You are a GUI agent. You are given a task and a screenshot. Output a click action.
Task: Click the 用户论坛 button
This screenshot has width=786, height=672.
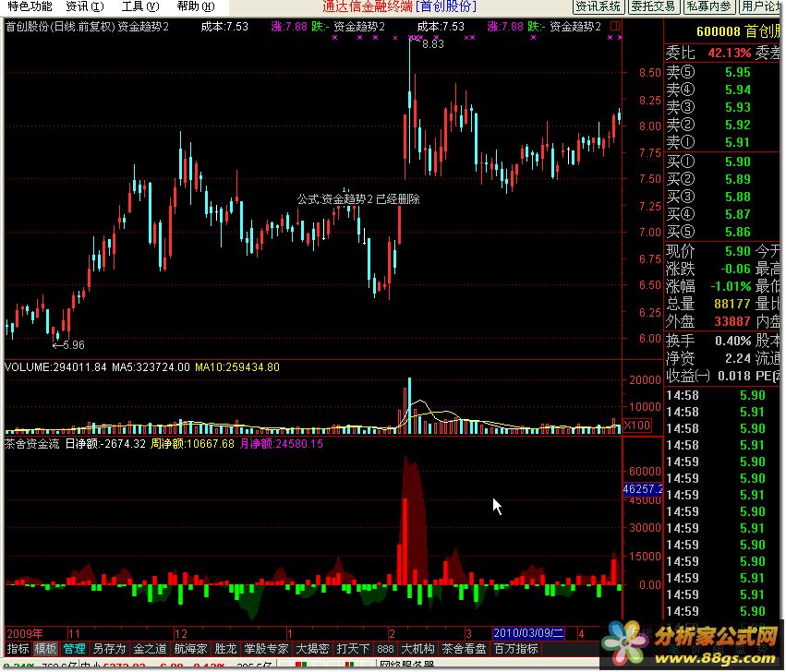(762, 6)
